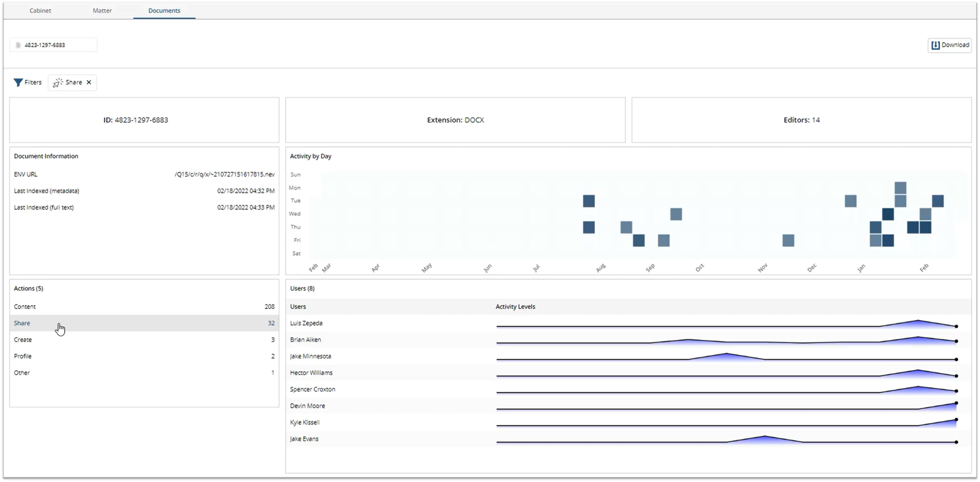Viewport: 980px width, 482px height.
Task: Copy the document ID via clipboard icon
Action: click(18, 45)
